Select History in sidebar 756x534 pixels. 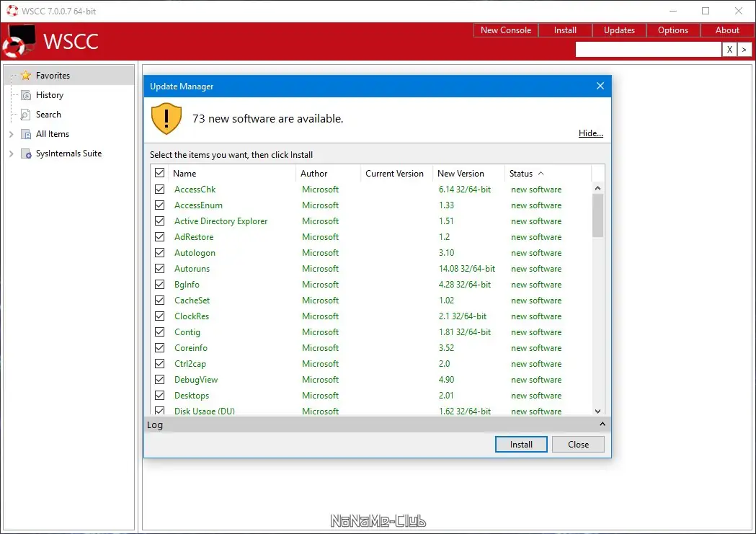click(x=50, y=95)
